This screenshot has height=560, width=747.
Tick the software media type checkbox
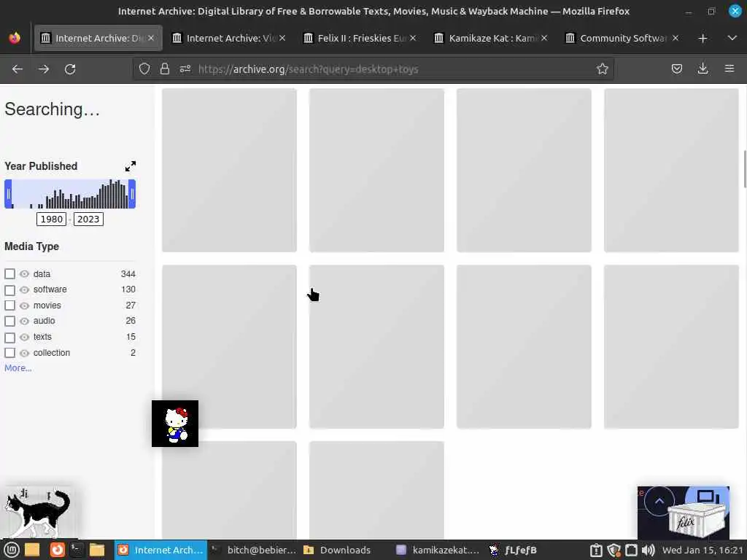coord(9,289)
